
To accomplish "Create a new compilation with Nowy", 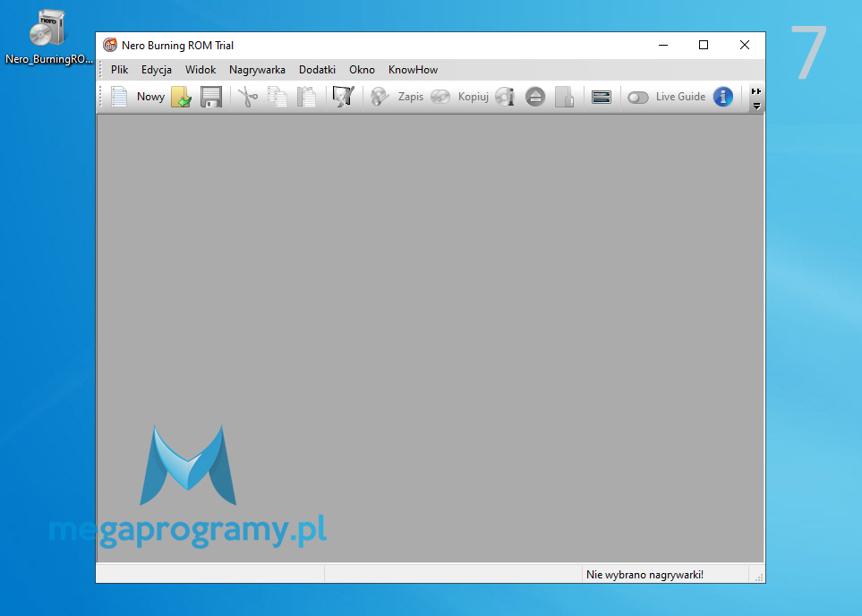I will point(138,97).
